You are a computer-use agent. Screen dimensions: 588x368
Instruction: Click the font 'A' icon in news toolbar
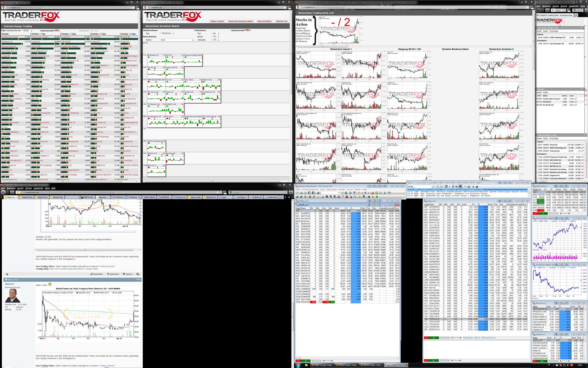point(473,186)
